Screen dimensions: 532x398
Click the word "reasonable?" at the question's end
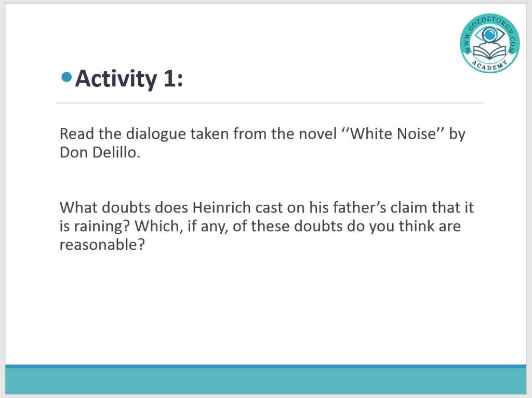point(101,245)
